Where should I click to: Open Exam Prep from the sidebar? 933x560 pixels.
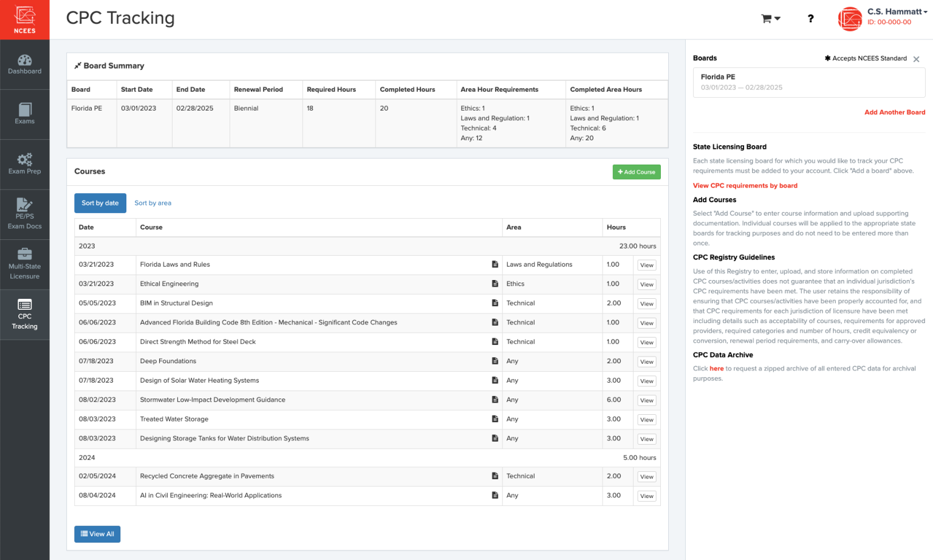point(24,163)
